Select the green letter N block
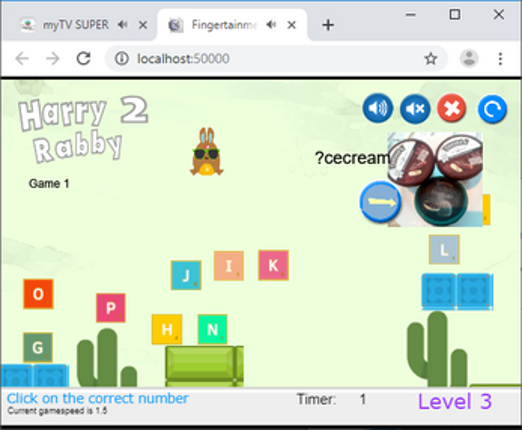This screenshot has width=522, height=430. click(212, 329)
